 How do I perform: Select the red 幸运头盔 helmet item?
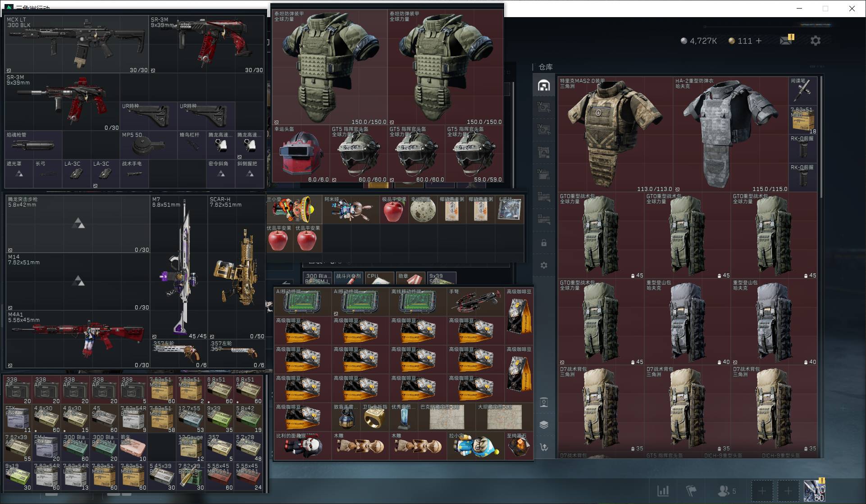(x=301, y=154)
